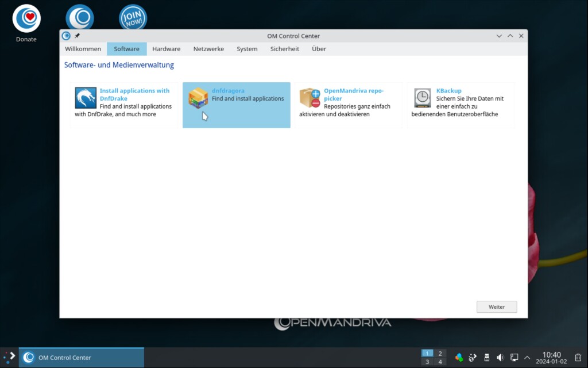
Task: Open the Sicherheit tab
Action: (x=285, y=49)
